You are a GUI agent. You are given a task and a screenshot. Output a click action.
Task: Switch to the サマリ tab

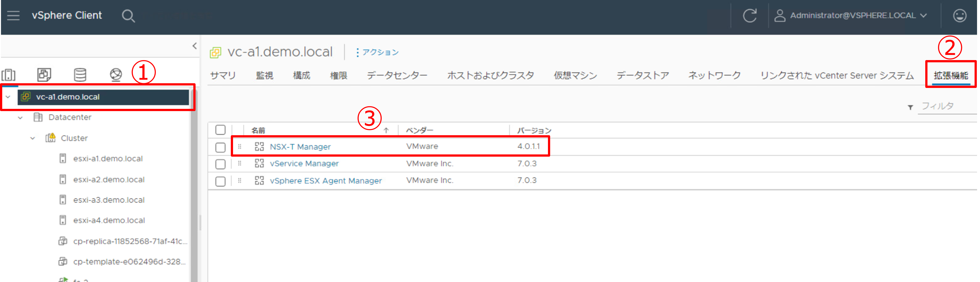(x=223, y=76)
